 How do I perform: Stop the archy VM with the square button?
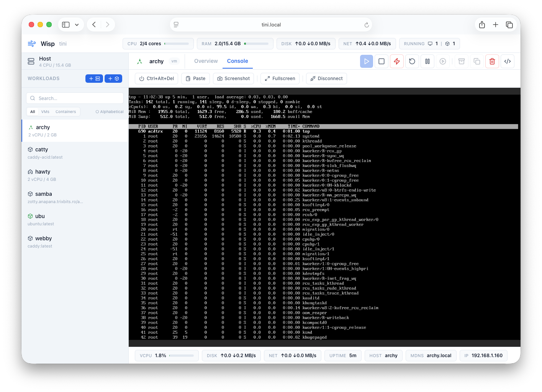(382, 61)
